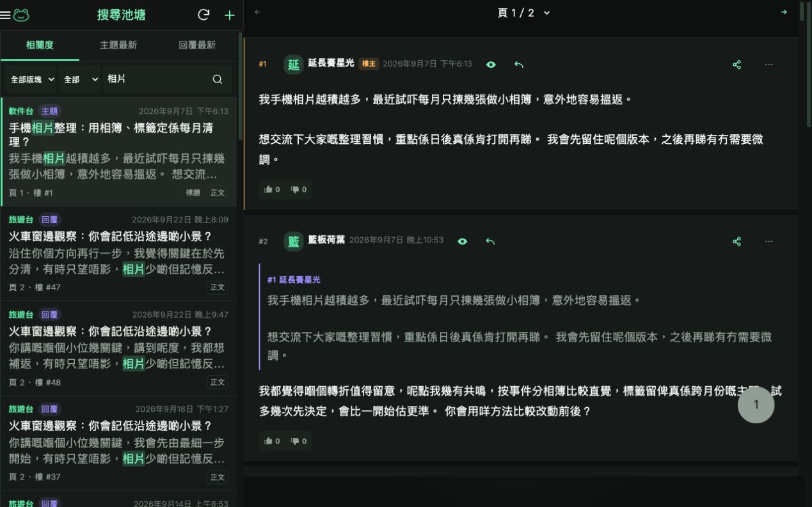Open the 全部 type filter dropdown

pyautogui.click(x=79, y=79)
